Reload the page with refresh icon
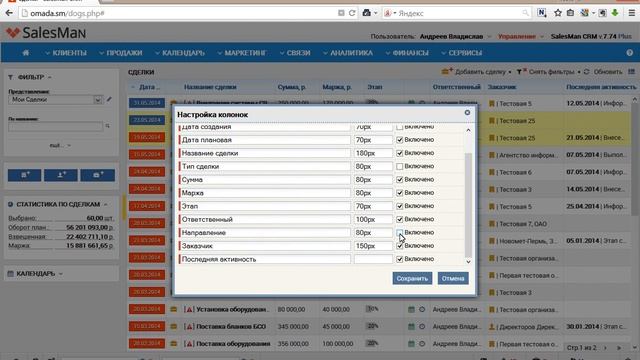 coord(352,13)
